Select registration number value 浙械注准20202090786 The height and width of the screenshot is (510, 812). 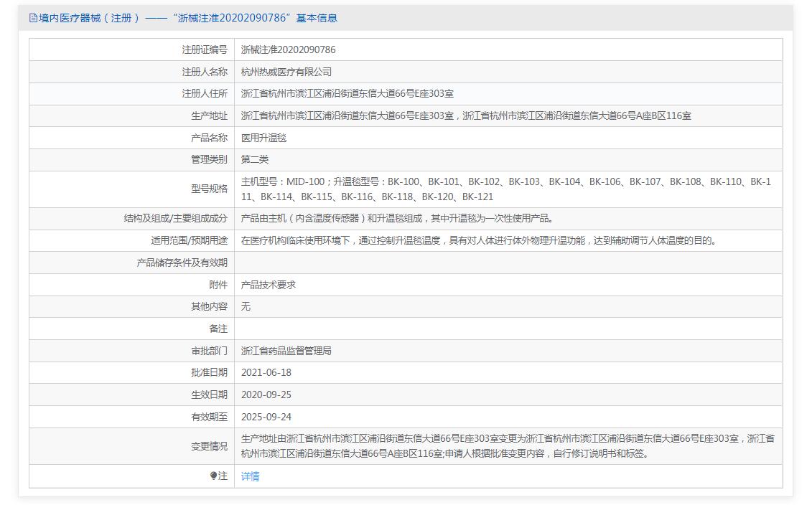[x=288, y=49]
